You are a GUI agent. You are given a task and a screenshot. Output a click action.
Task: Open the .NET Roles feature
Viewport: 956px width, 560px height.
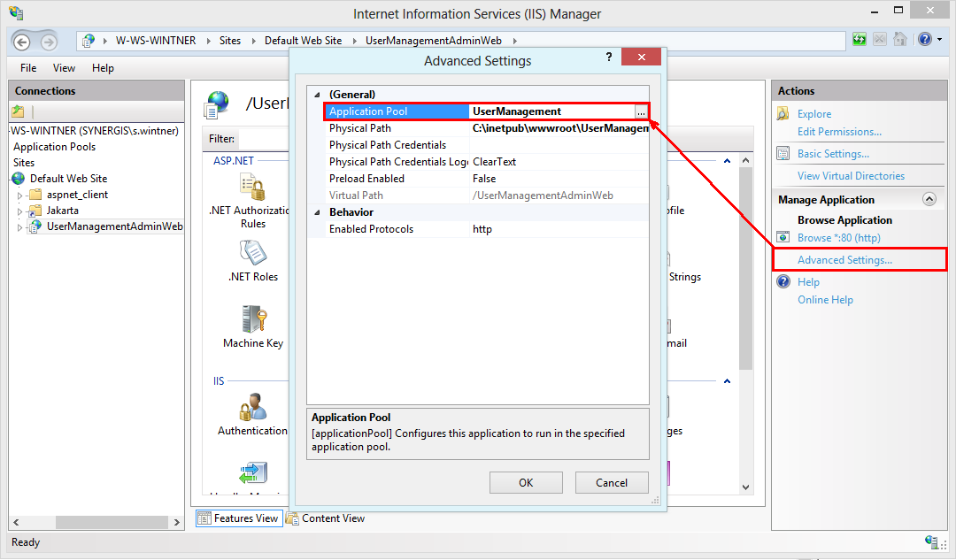pos(253,254)
